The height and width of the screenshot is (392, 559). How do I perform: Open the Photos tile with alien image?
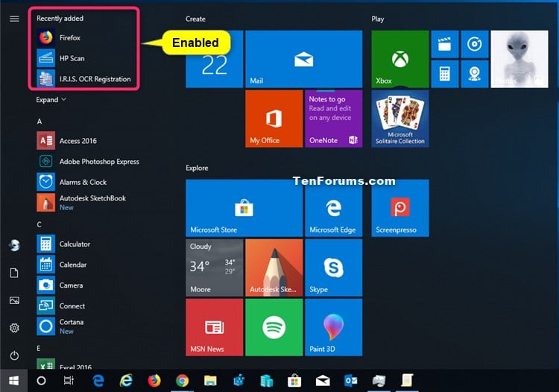point(519,59)
